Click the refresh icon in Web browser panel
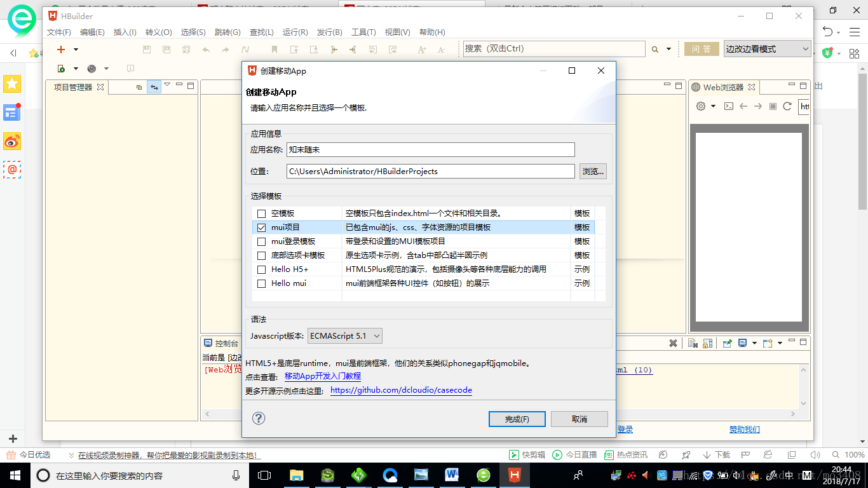 (x=787, y=106)
